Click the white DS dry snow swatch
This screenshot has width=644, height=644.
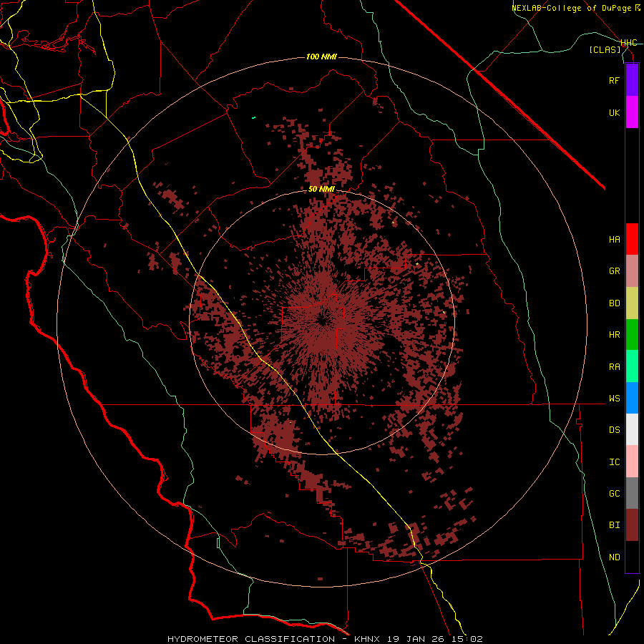632,429
